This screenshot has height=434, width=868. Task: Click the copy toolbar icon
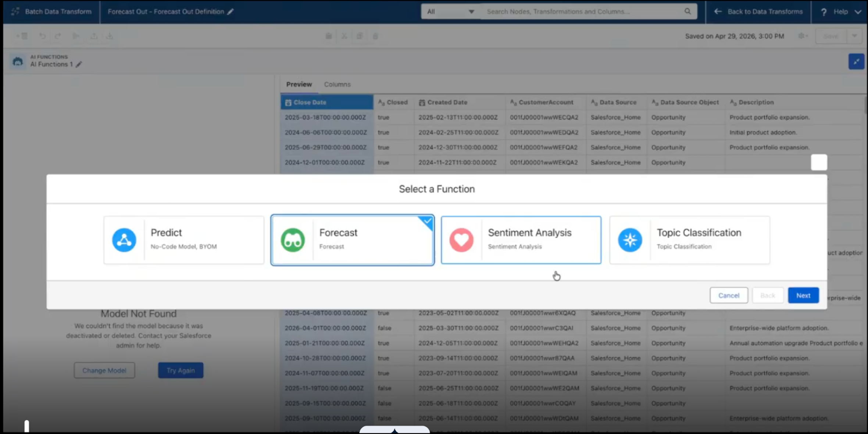click(360, 36)
